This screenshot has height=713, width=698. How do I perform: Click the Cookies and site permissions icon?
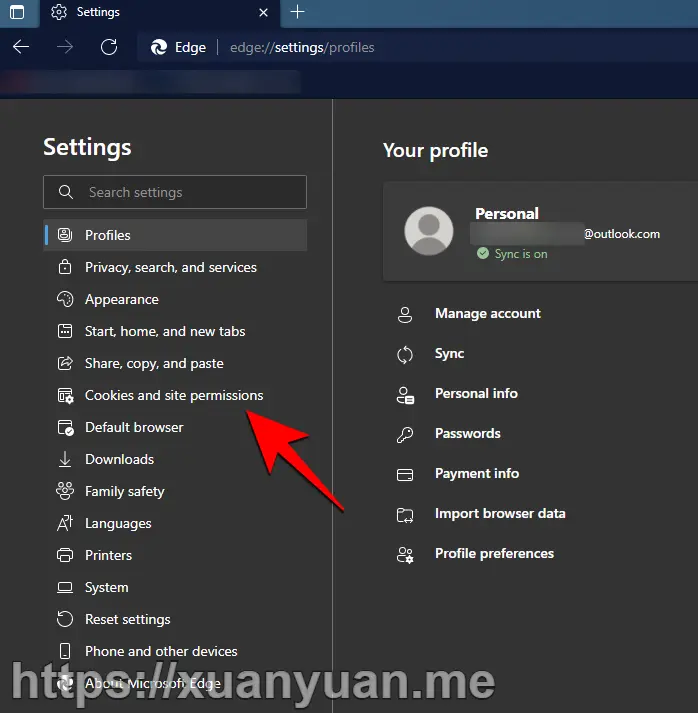[65, 396]
